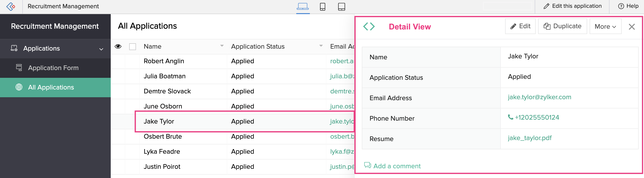Switch to mobile phone preview icon
The height and width of the screenshot is (178, 644).
pos(322,7)
